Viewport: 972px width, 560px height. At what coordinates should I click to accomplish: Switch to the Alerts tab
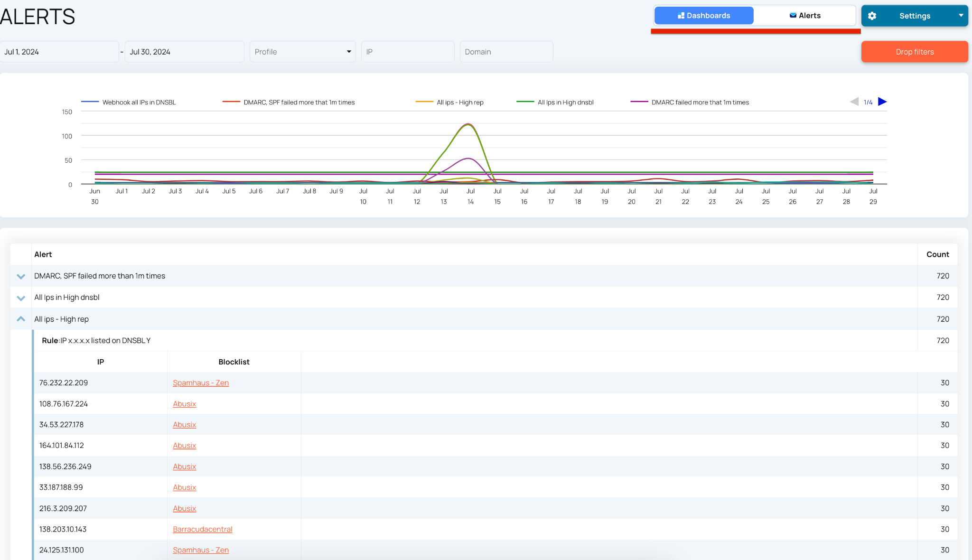(x=805, y=16)
